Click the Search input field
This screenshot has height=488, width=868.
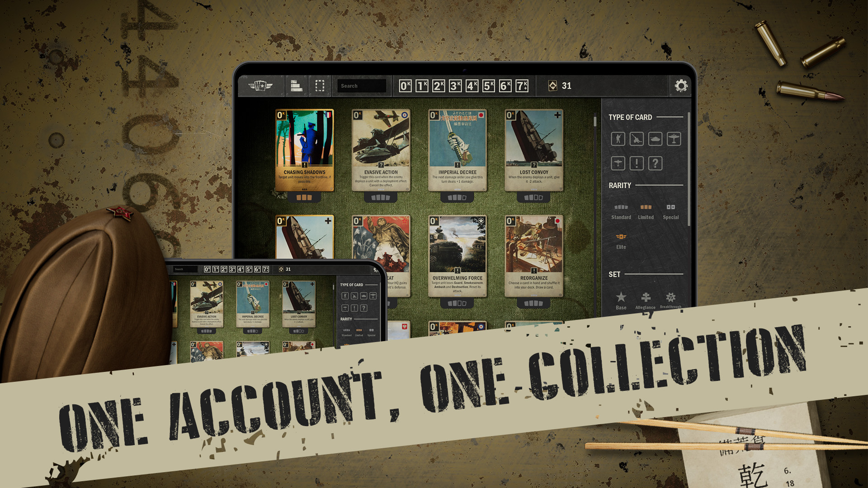tap(362, 85)
